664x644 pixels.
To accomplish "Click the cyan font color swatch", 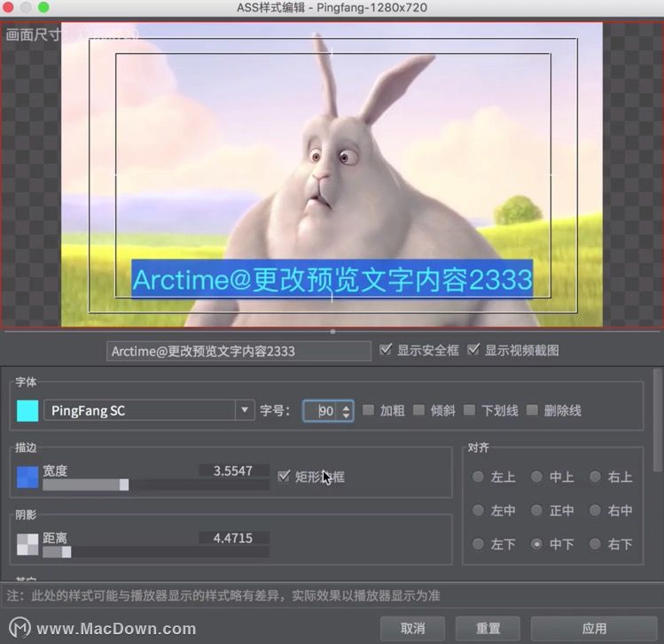I will pos(27,411).
